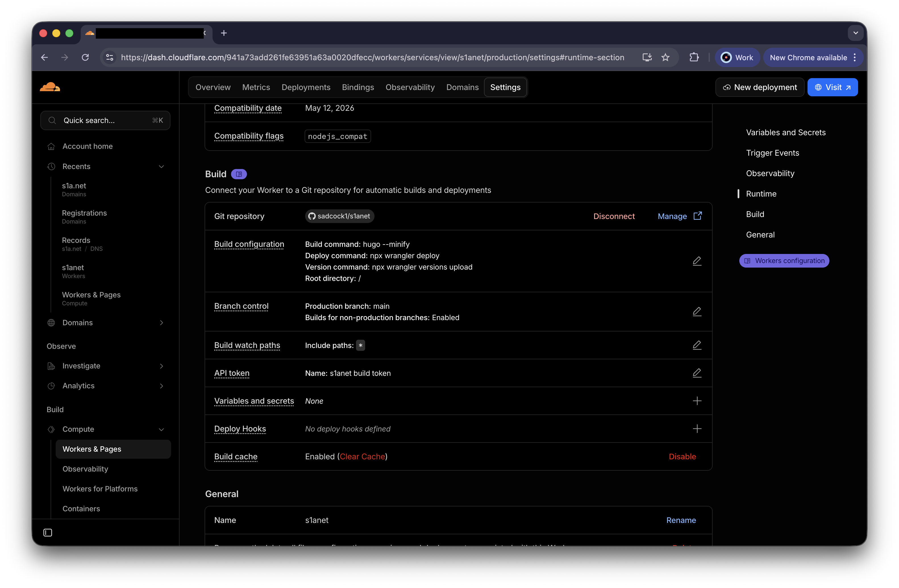Open site information icon in address bar
Viewport: 899px width, 588px height.
pyautogui.click(x=110, y=57)
